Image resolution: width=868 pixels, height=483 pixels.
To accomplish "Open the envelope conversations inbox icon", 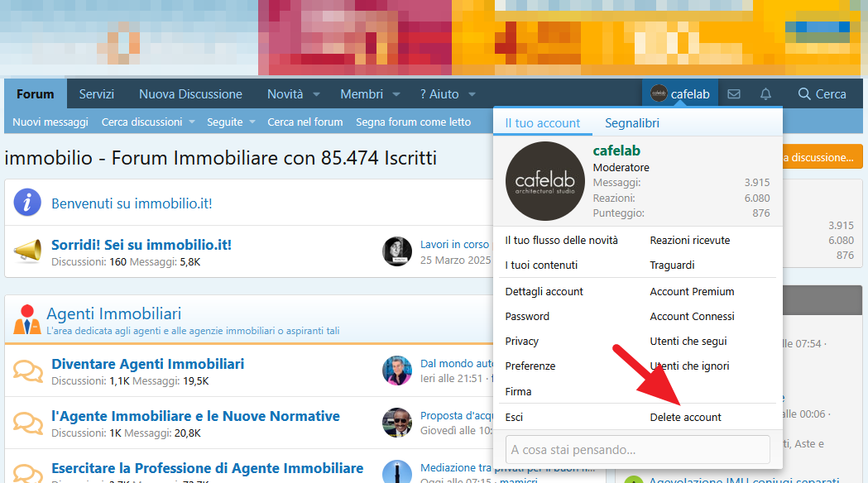I will coord(733,94).
